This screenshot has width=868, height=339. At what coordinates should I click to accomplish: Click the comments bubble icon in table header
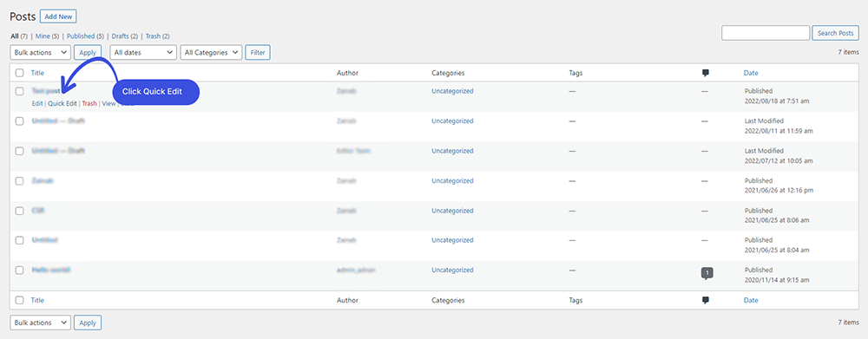(x=705, y=73)
